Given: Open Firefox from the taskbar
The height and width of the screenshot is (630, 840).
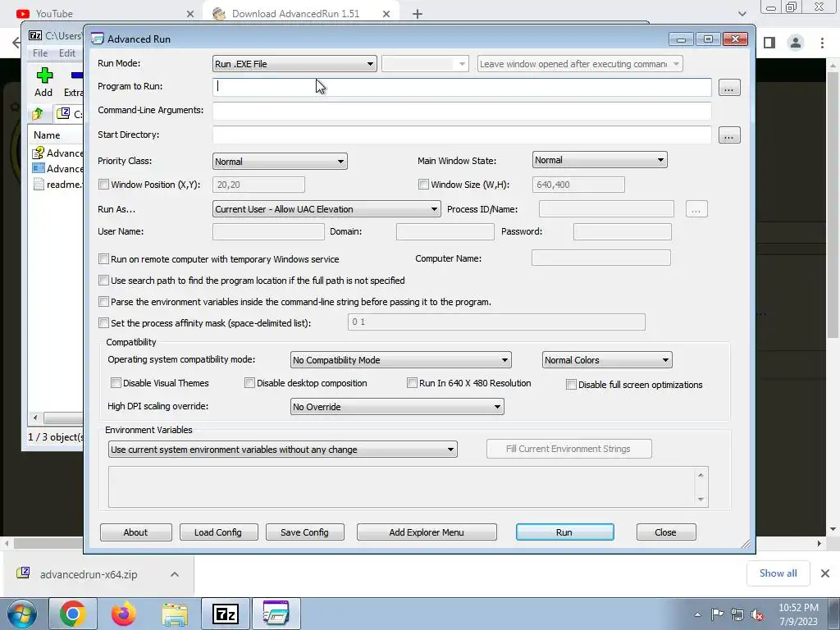Looking at the screenshot, I should click(123, 614).
